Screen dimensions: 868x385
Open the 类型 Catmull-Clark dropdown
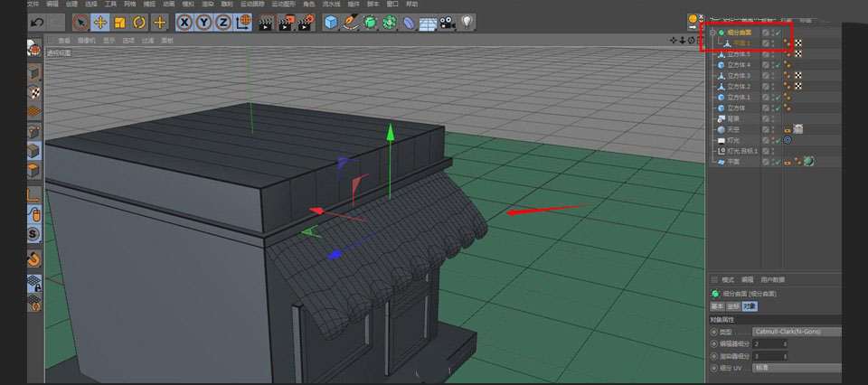(x=796, y=333)
